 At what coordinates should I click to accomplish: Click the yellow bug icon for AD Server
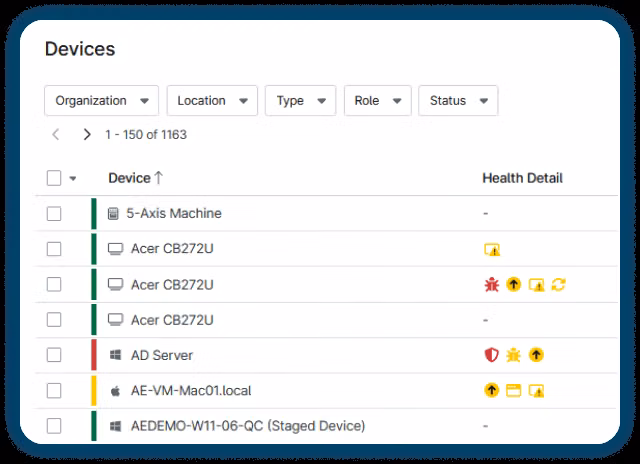point(514,355)
